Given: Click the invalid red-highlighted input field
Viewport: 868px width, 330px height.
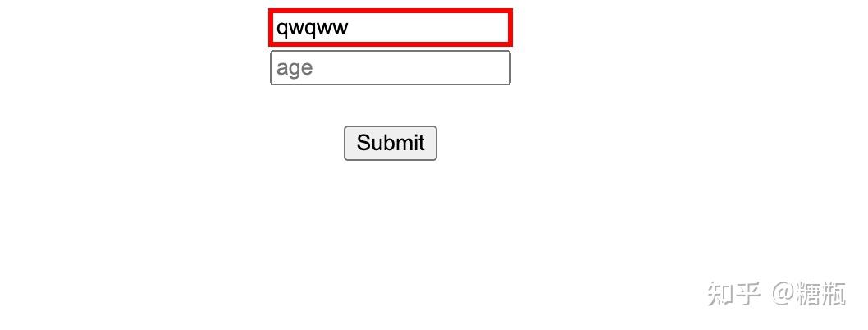Looking at the screenshot, I should 391,28.
